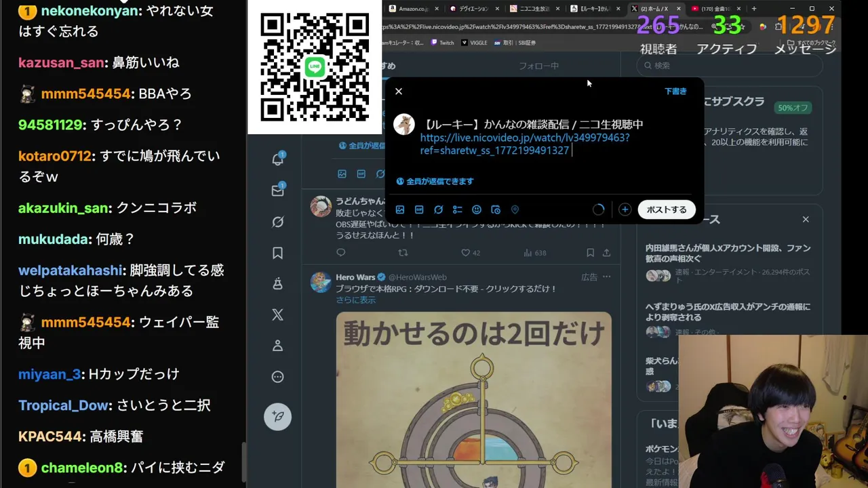Change 全員が返信できます reply setting in dialog

click(435, 181)
